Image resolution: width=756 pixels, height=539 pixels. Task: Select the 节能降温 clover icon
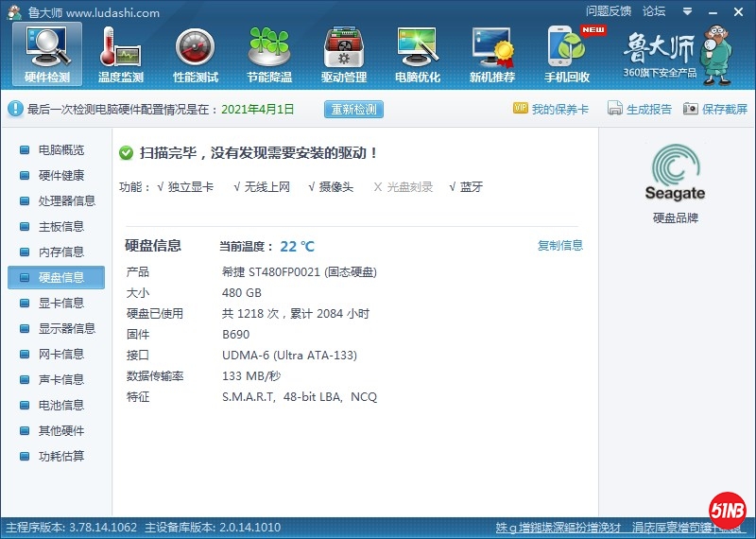coord(269,54)
